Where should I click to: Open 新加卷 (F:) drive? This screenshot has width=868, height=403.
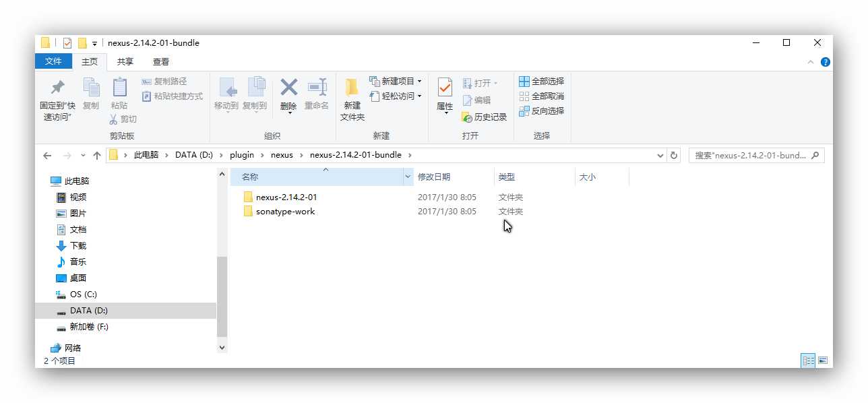[82, 327]
